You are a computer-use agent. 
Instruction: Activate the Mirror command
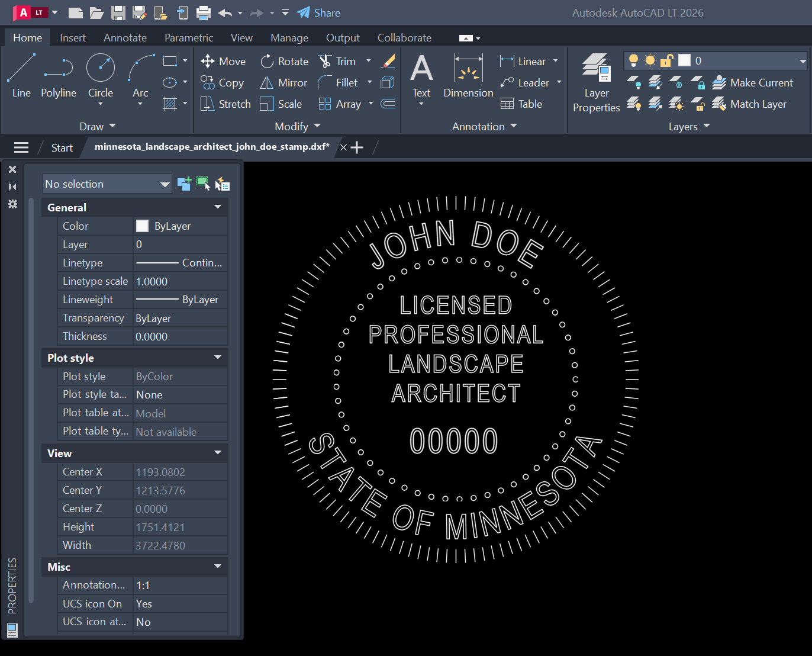[283, 82]
